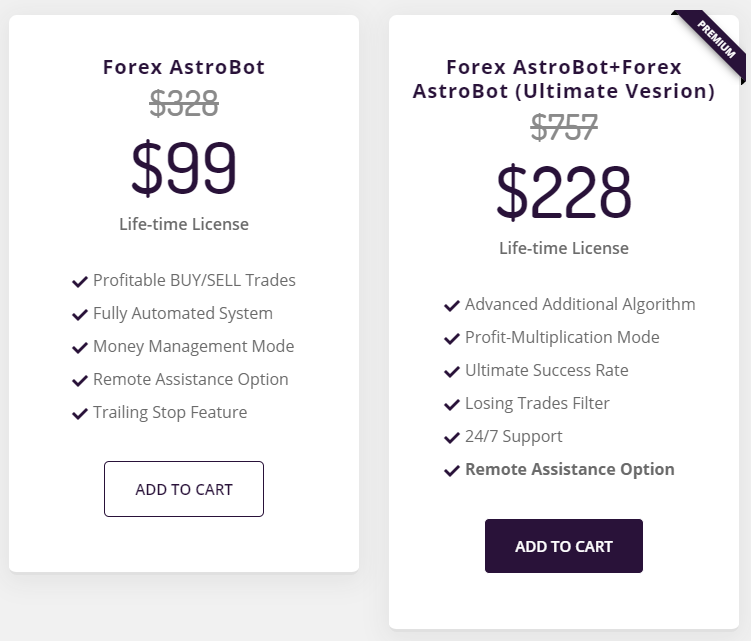
Task: Click the crossed-out $757 price
Action: [564, 127]
